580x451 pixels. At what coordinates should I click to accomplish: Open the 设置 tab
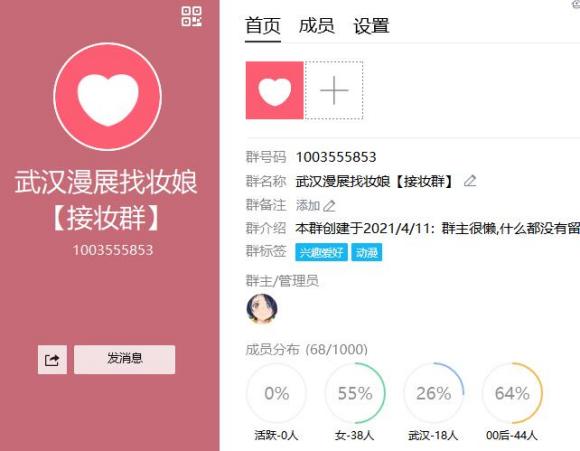pyautogui.click(x=371, y=26)
